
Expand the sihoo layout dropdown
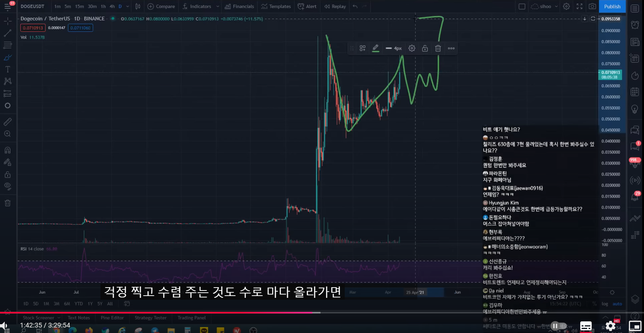pyautogui.click(x=556, y=6)
